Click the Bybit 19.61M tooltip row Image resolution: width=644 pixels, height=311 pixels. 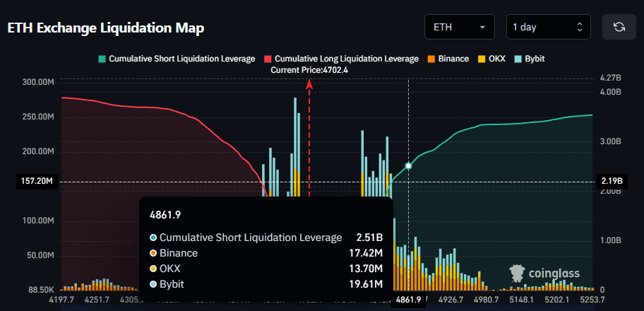coord(267,284)
